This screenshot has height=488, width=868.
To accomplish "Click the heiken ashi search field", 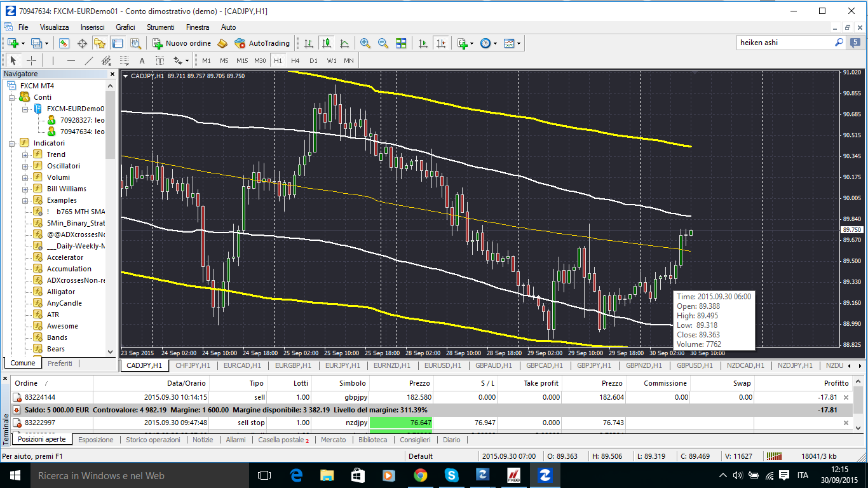I will coord(785,43).
